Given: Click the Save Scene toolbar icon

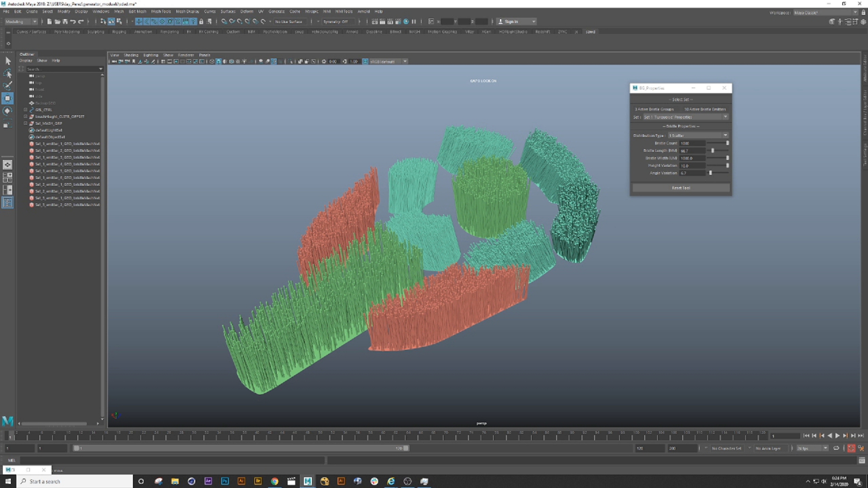Looking at the screenshot, I should click(x=65, y=21).
